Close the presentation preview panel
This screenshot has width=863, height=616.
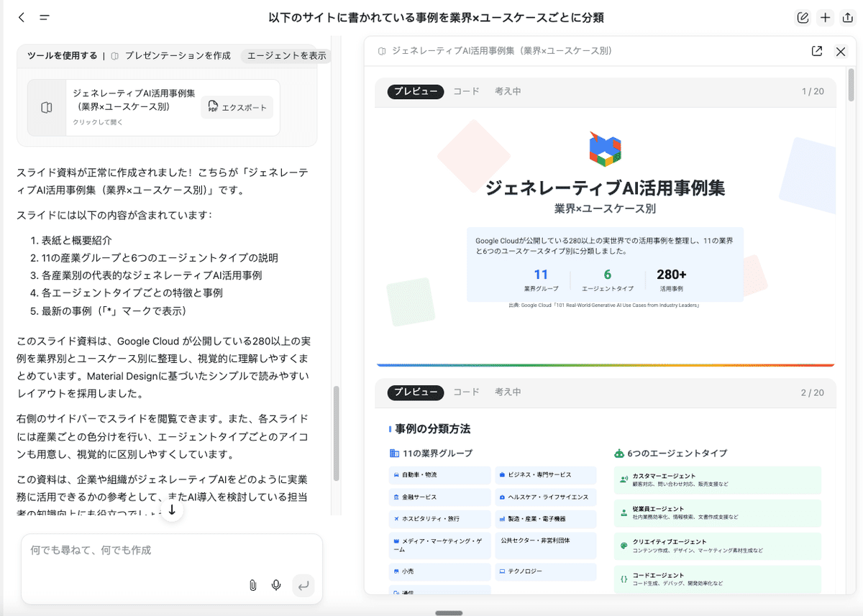point(841,51)
